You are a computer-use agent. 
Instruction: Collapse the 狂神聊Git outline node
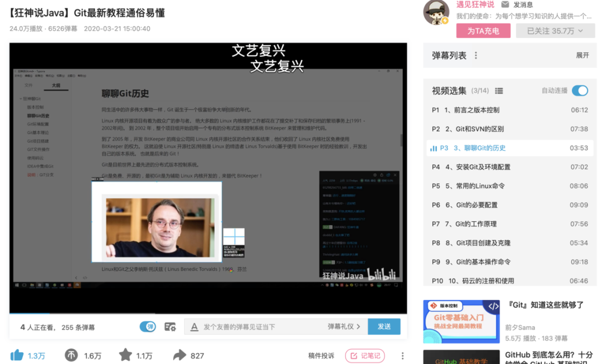[x=21, y=99]
